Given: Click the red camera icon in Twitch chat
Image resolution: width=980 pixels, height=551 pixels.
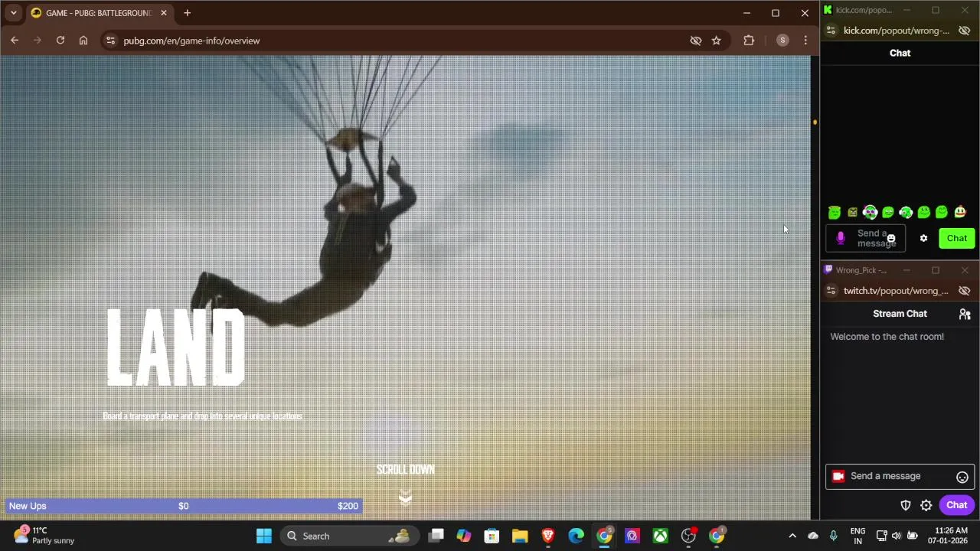Looking at the screenshot, I should tap(838, 476).
